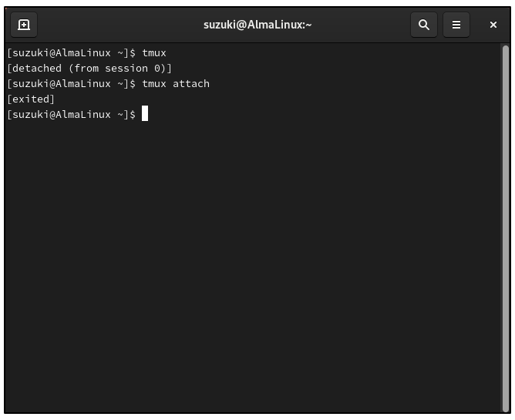Click "tmux" in the "tmux attach" command
515x420 pixels.
(x=154, y=83)
